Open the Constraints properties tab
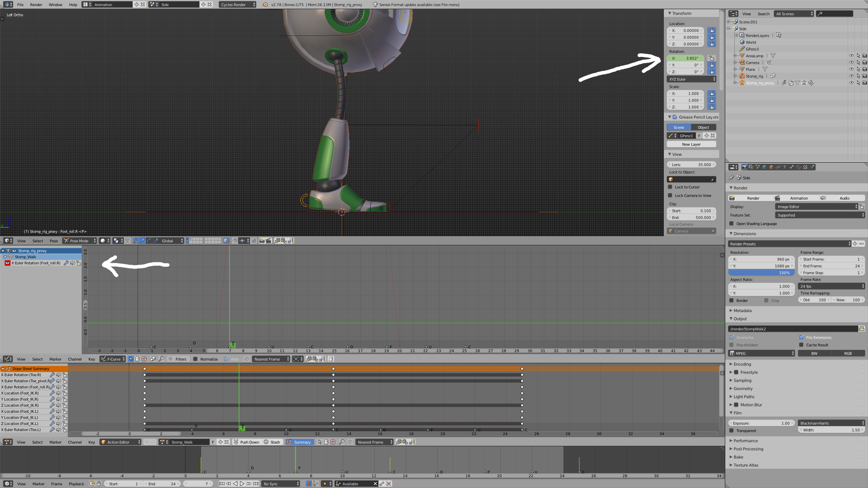This screenshot has width=868, height=488. (778, 167)
